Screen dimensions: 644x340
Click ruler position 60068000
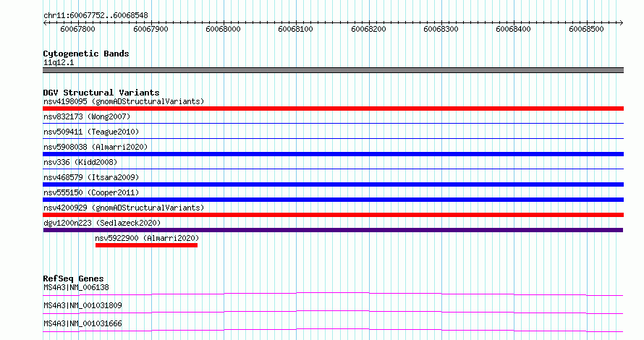pyautogui.click(x=223, y=29)
